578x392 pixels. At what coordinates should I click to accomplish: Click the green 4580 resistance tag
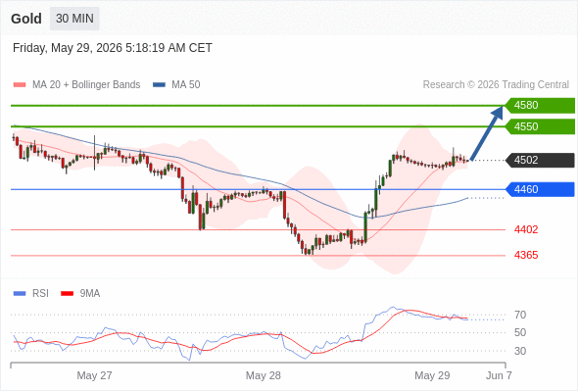coord(540,106)
